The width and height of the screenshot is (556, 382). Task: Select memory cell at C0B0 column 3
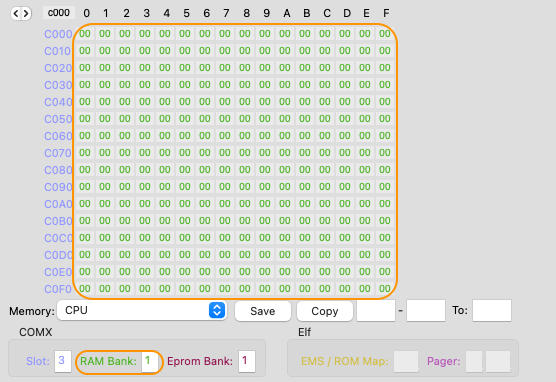(145, 221)
